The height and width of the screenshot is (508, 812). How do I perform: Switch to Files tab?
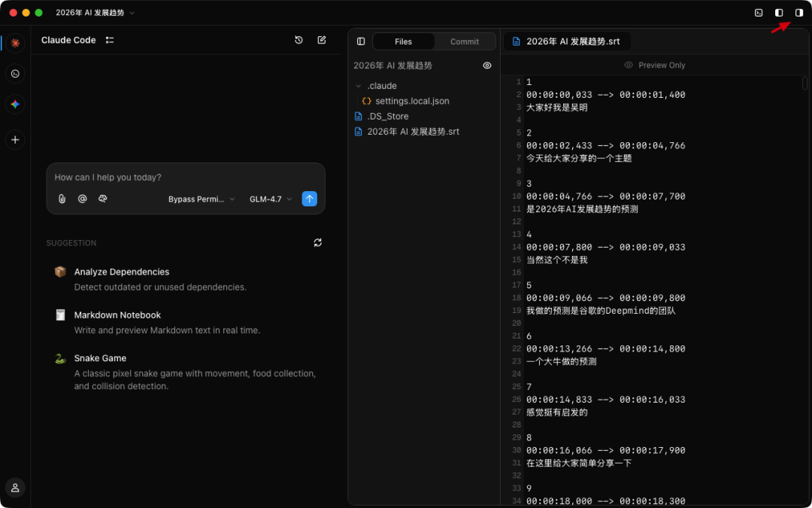pyautogui.click(x=404, y=41)
